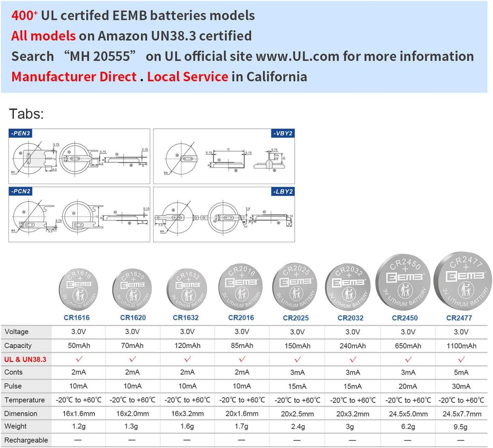Open the -PEN3 tab diagram
The image size is (493, 448).
pos(79,156)
